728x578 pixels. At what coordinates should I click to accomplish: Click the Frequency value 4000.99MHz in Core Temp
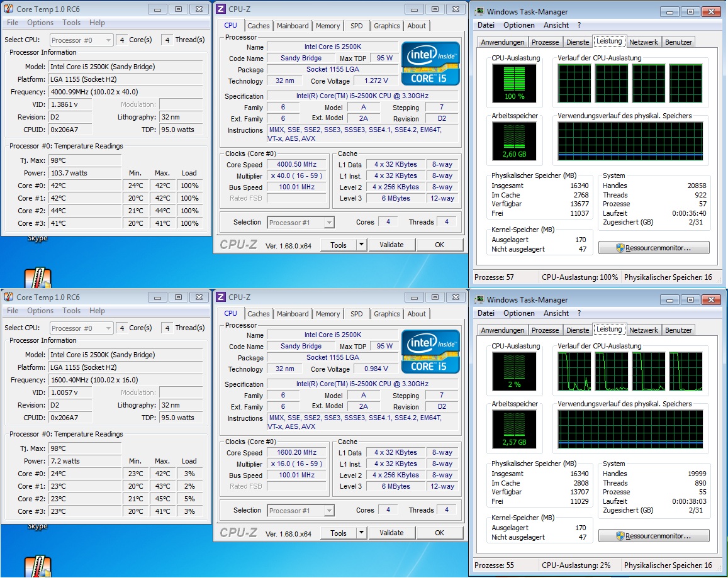125,92
